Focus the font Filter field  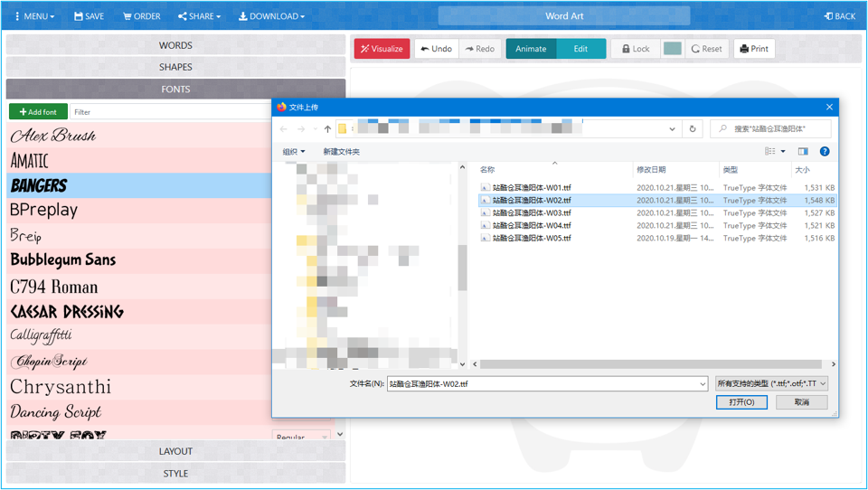click(x=171, y=112)
